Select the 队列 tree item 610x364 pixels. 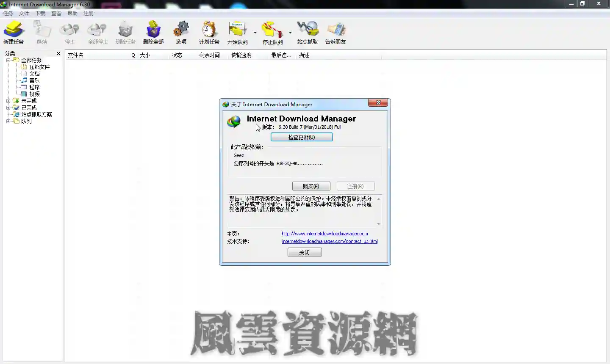point(26,121)
